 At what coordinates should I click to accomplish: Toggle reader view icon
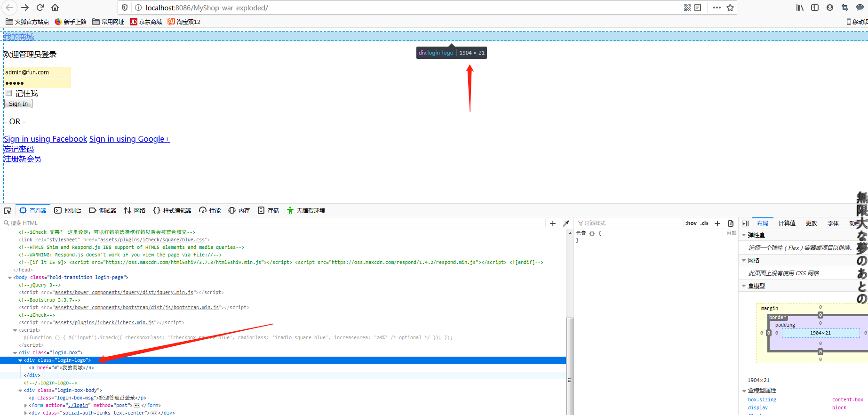point(698,8)
